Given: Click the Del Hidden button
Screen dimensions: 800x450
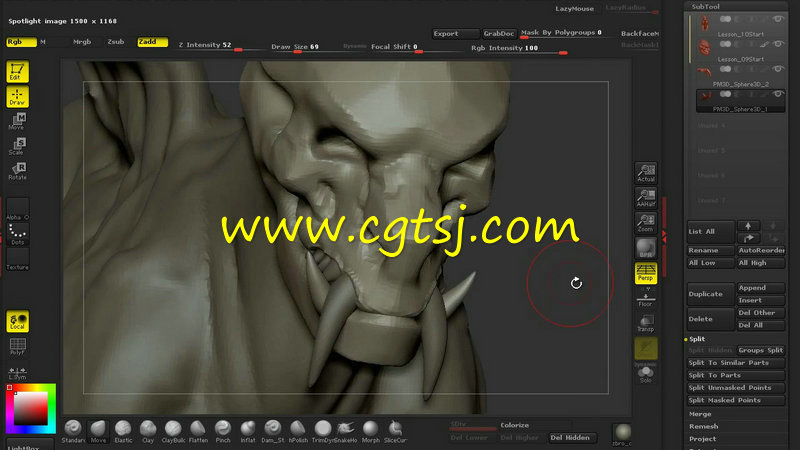Looking at the screenshot, I should point(570,438).
